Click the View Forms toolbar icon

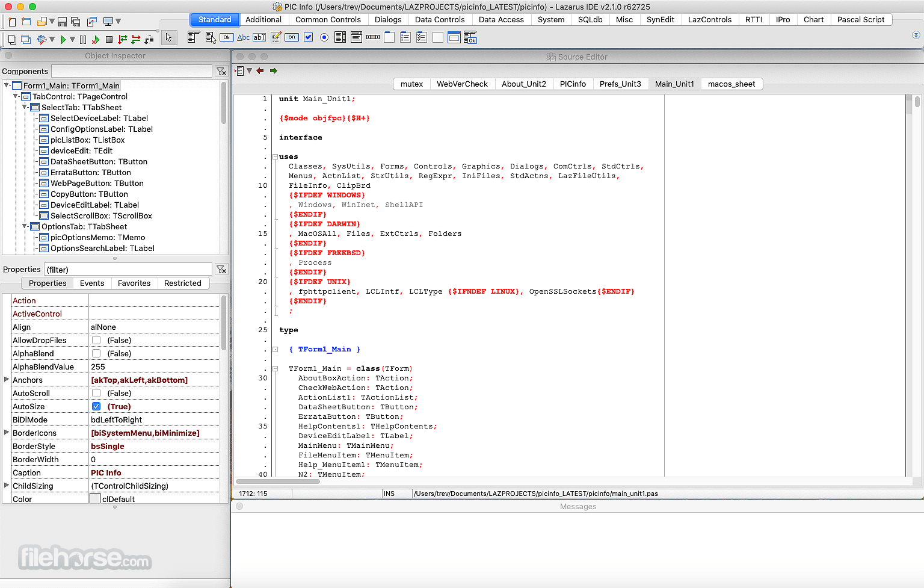26,40
